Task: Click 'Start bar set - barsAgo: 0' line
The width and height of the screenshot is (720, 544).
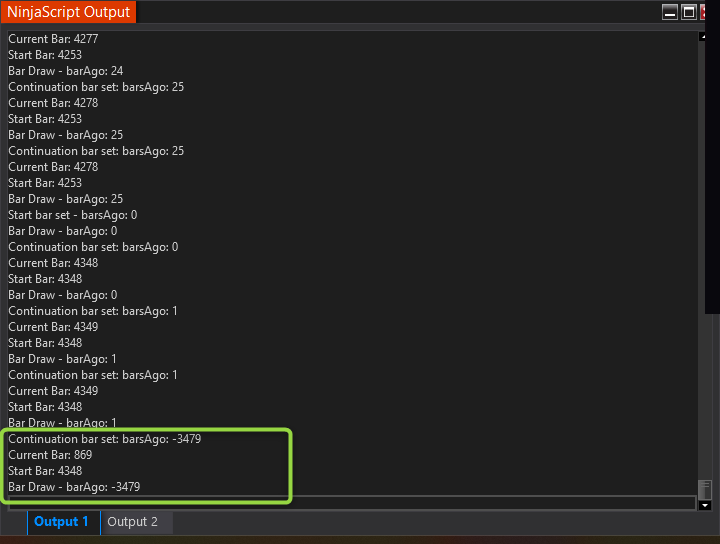Action: pyautogui.click(x=73, y=215)
